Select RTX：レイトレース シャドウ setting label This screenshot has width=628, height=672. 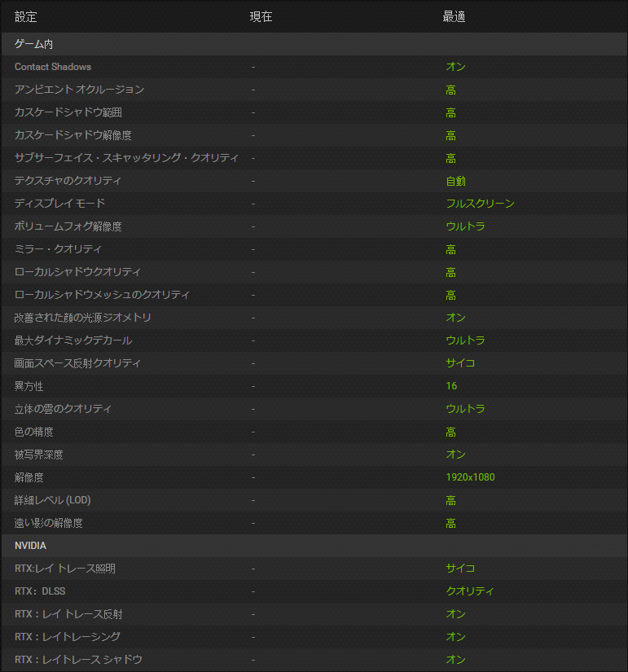[78, 660]
